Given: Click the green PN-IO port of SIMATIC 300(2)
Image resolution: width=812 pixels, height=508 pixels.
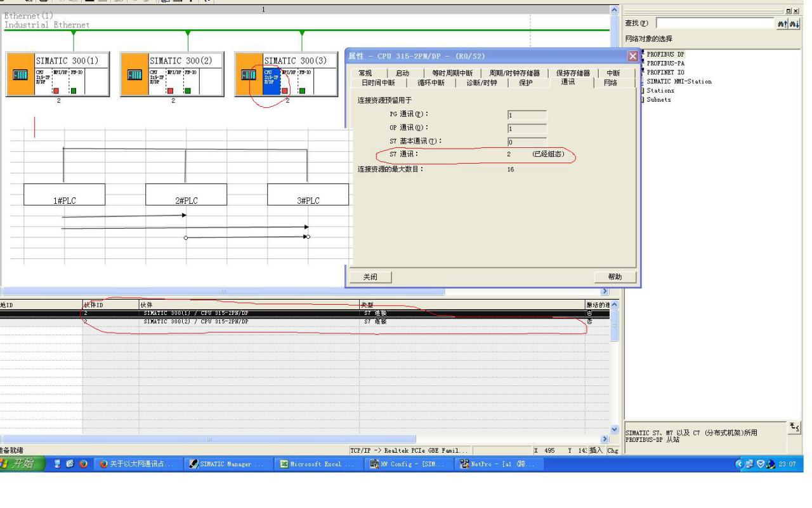Looking at the screenshot, I should [187, 91].
